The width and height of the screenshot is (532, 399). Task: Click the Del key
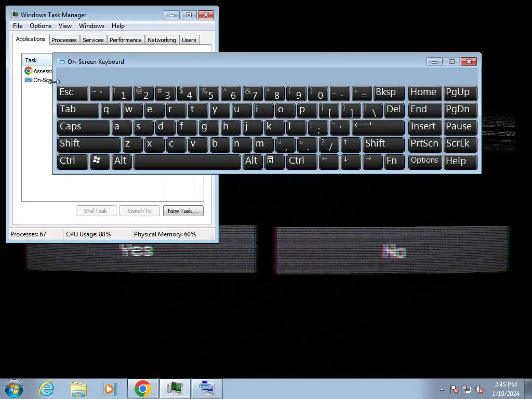click(394, 110)
